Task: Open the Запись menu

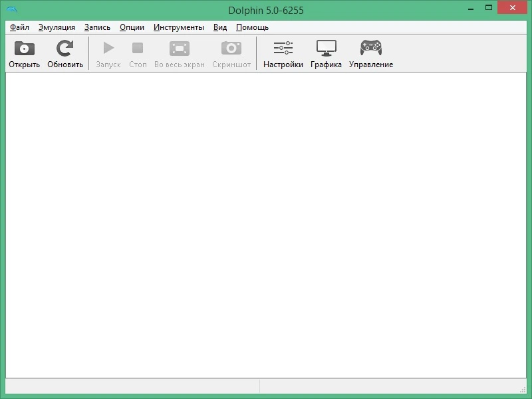Action: (97, 27)
